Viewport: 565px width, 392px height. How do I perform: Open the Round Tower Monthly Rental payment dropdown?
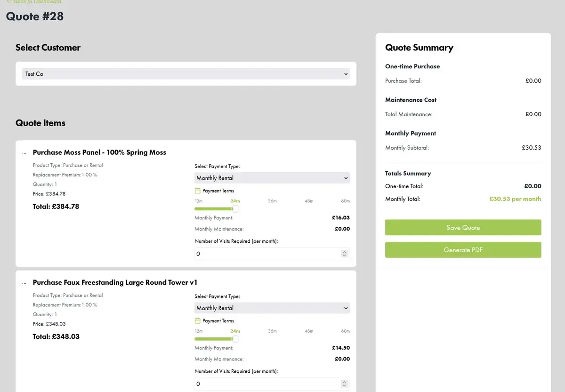click(272, 308)
